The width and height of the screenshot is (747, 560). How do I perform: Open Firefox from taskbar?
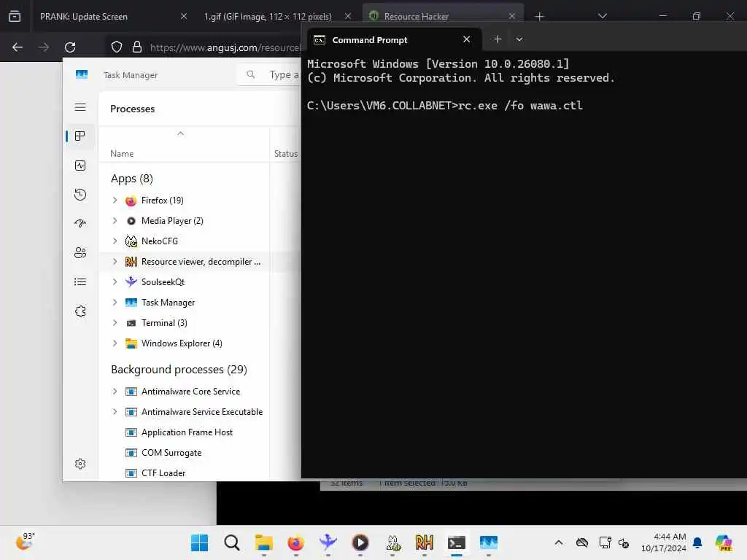coord(296,542)
